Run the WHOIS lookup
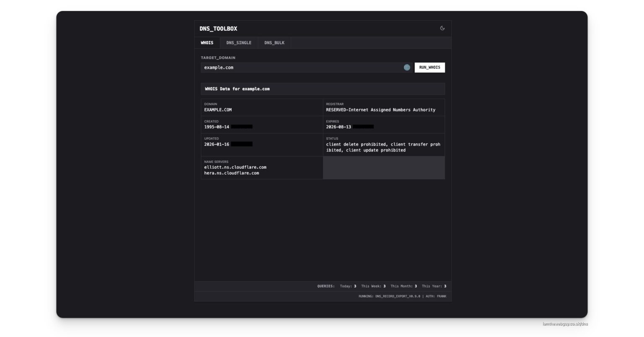 (430, 68)
